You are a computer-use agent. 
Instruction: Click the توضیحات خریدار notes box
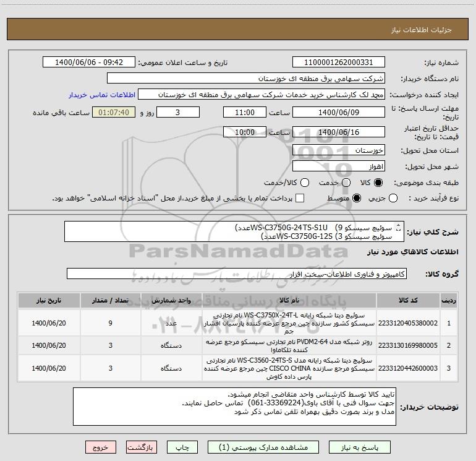[x=234, y=407]
